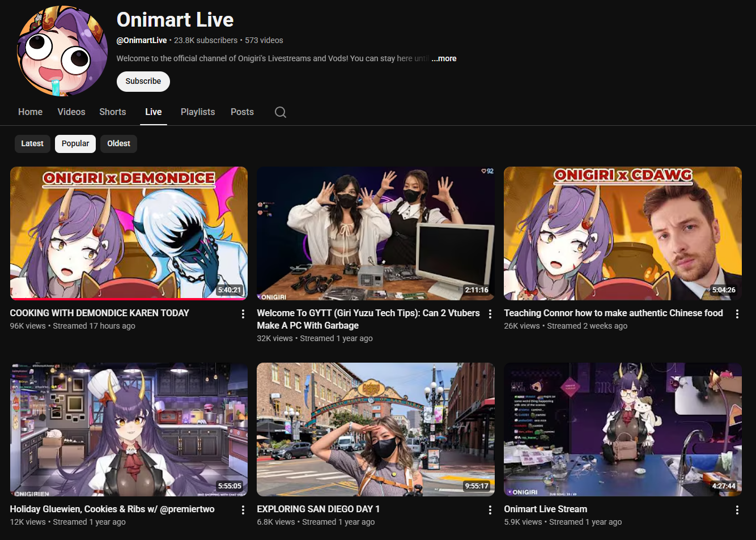This screenshot has height=540, width=756.
Task: Open the Shorts tab
Action: pyautogui.click(x=113, y=112)
